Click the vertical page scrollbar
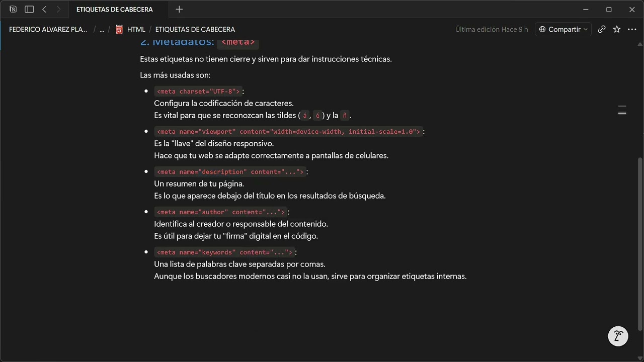This screenshot has width=644, height=362. [x=640, y=244]
